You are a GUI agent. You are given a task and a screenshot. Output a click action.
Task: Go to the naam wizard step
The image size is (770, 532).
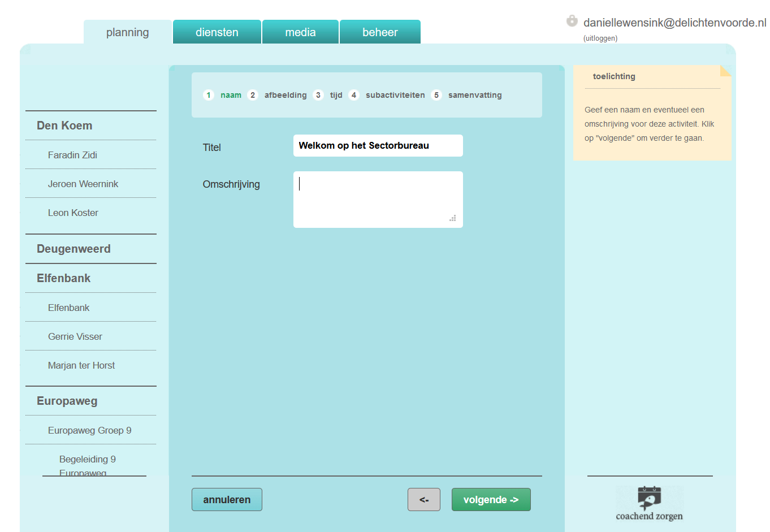[231, 95]
